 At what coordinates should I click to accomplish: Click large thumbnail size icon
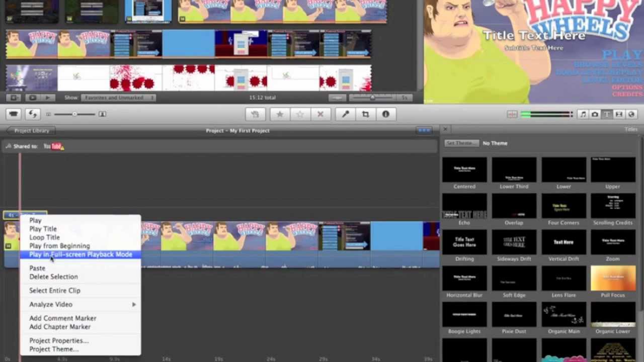point(102,114)
